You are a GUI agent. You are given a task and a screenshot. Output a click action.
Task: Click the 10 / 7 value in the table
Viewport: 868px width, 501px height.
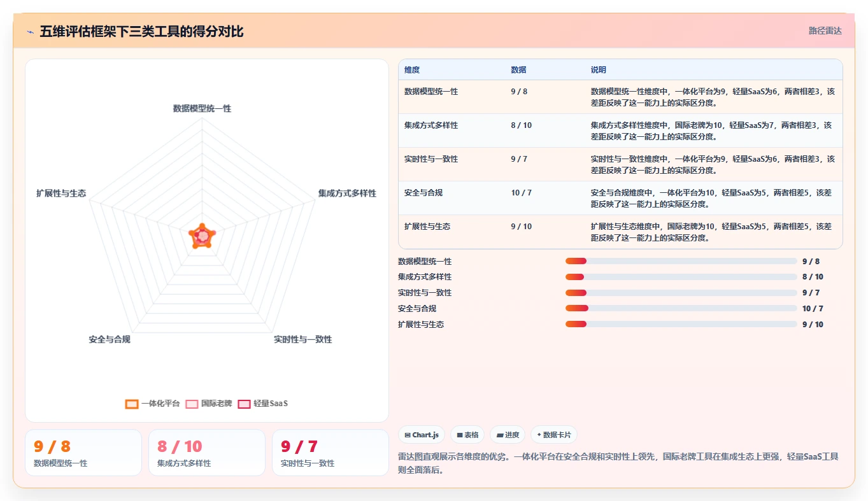point(521,193)
